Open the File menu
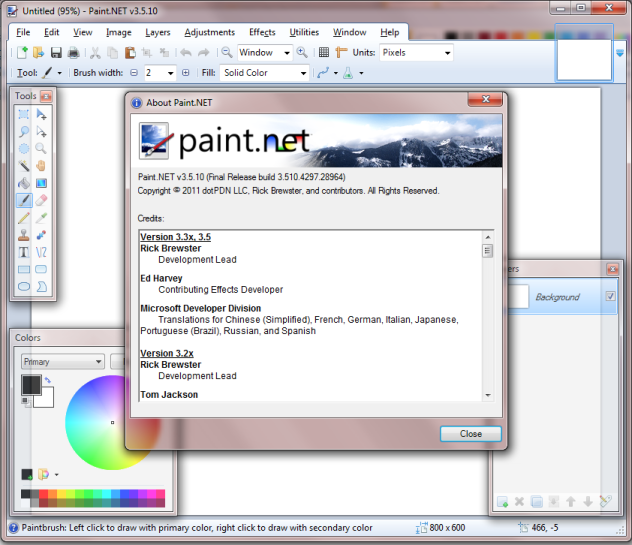This screenshot has width=632, height=545. [23, 32]
